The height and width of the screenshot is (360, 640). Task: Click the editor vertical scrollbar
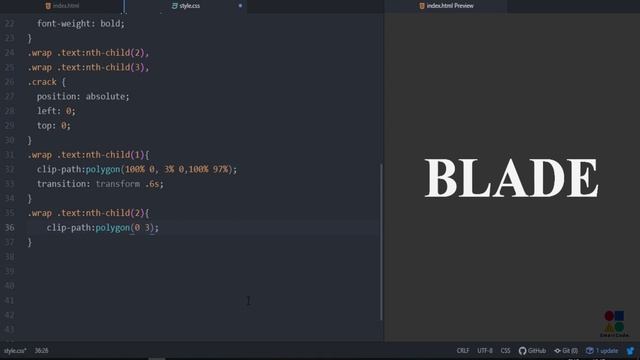point(381,242)
